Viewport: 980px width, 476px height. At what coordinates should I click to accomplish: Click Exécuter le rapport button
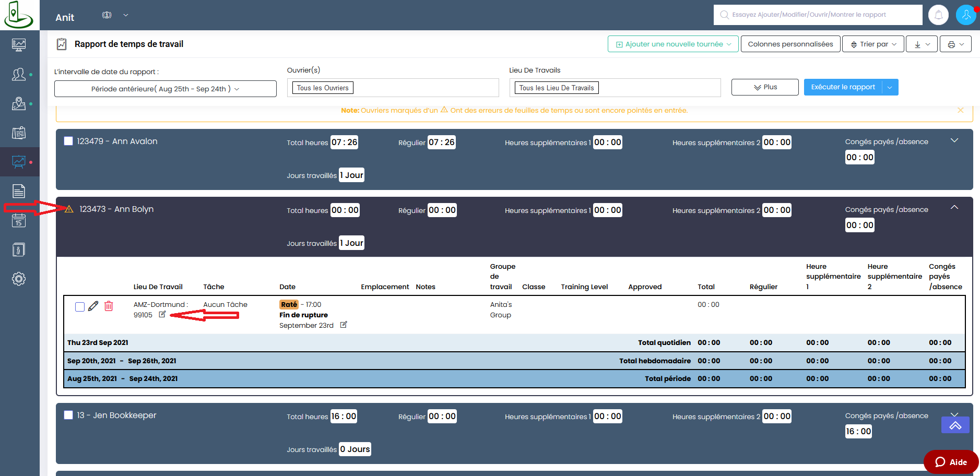click(843, 87)
